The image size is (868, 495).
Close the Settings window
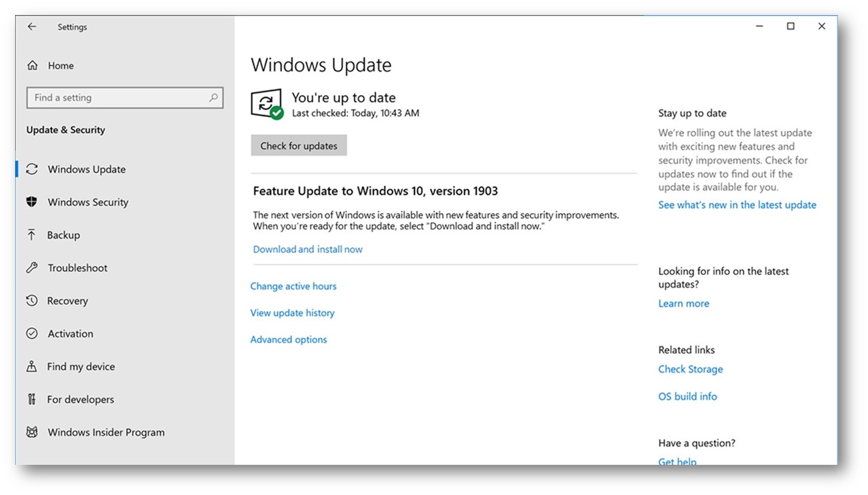click(822, 26)
